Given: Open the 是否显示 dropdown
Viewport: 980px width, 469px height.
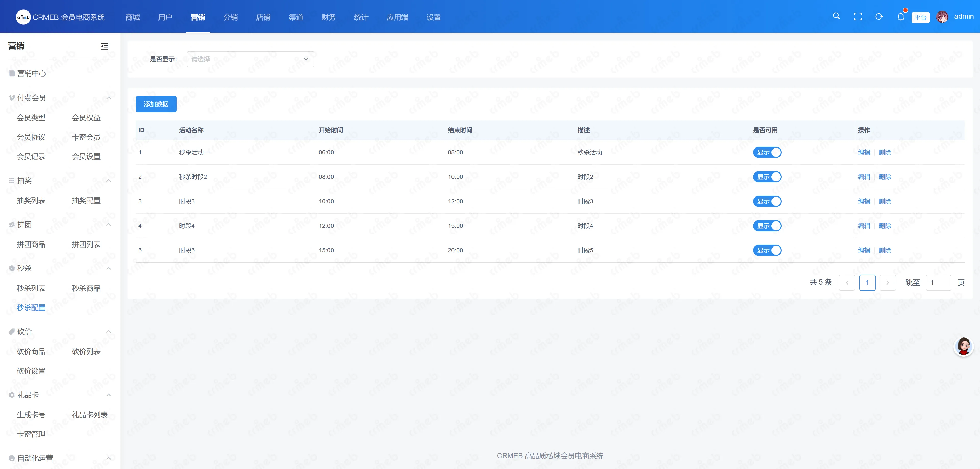Looking at the screenshot, I should coord(250,59).
